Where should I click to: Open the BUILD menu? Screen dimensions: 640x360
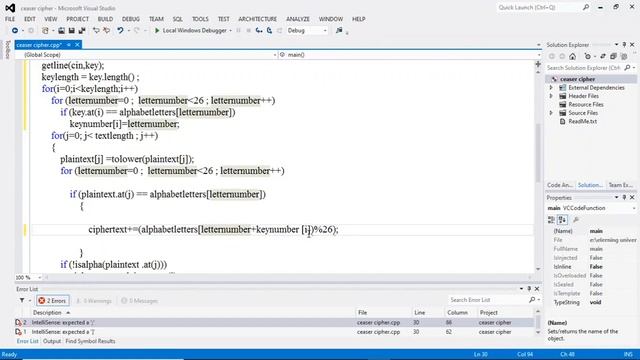105,19
